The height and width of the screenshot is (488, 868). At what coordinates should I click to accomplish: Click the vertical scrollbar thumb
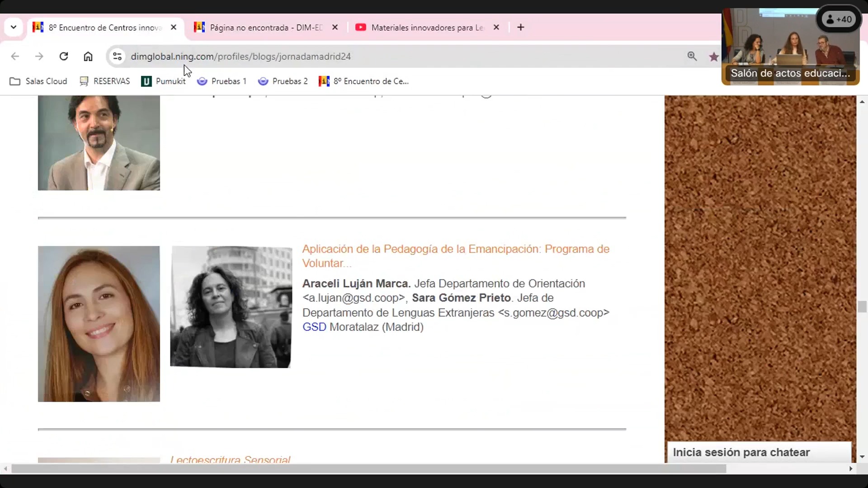(862, 307)
